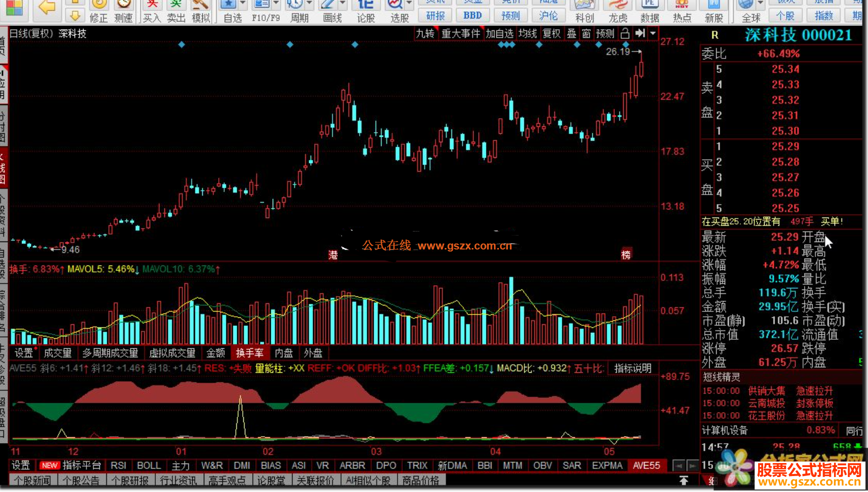Select the 画线 drawing tool icon
This screenshot has height=492, width=868.
tap(328, 5)
